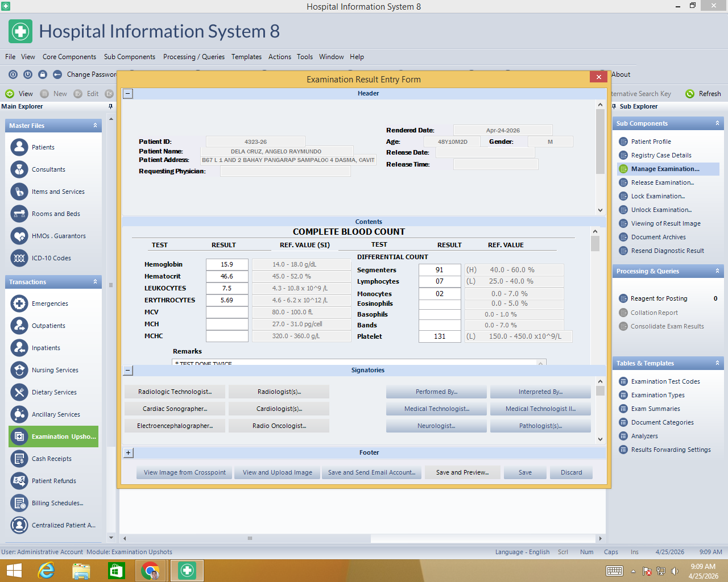Collapse the Header section of the form

pyautogui.click(x=128, y=94)
